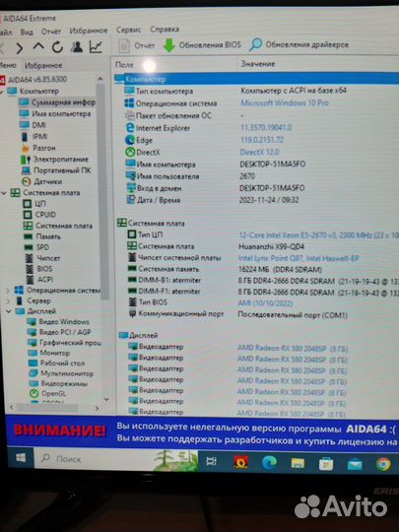The width and height of the screenshot is (399, 532).
Task: Click the Microsoft Windows 10 Pro link
Action: coord(285,102)
